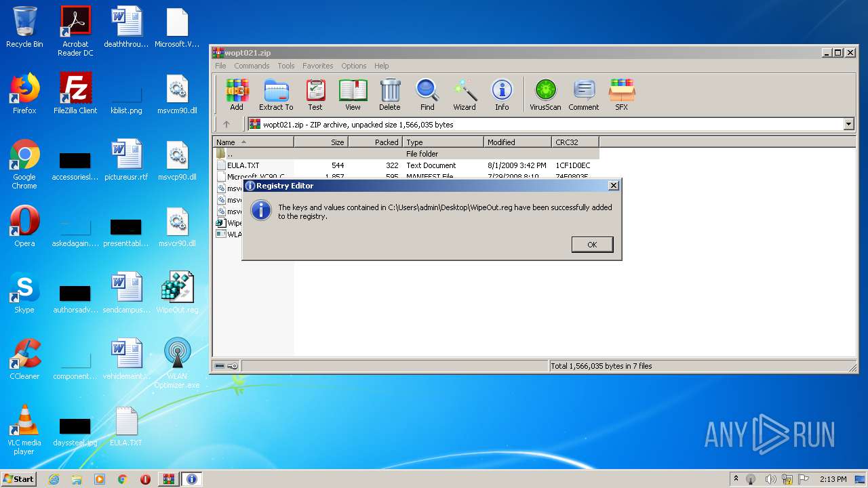Image resolution: width=868 pixels, height=488 pixels.
Task: Select FileZilla Client desktop icon
Action: coord(75,94)
